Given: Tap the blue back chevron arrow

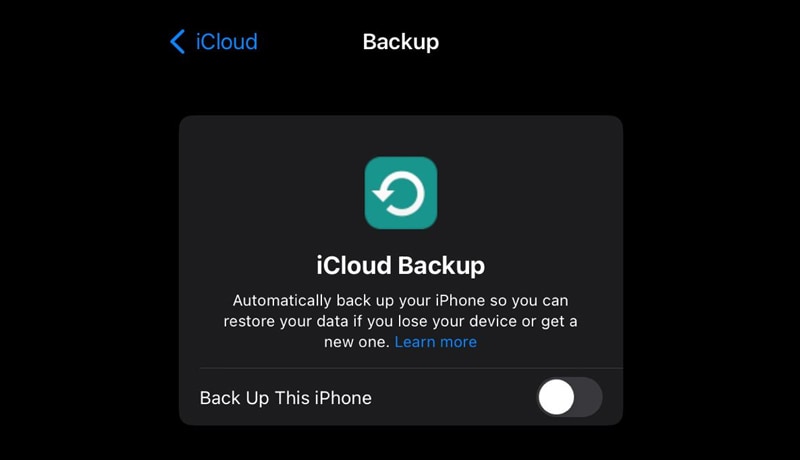Looking at the screenshot, I should pos(178,41).
